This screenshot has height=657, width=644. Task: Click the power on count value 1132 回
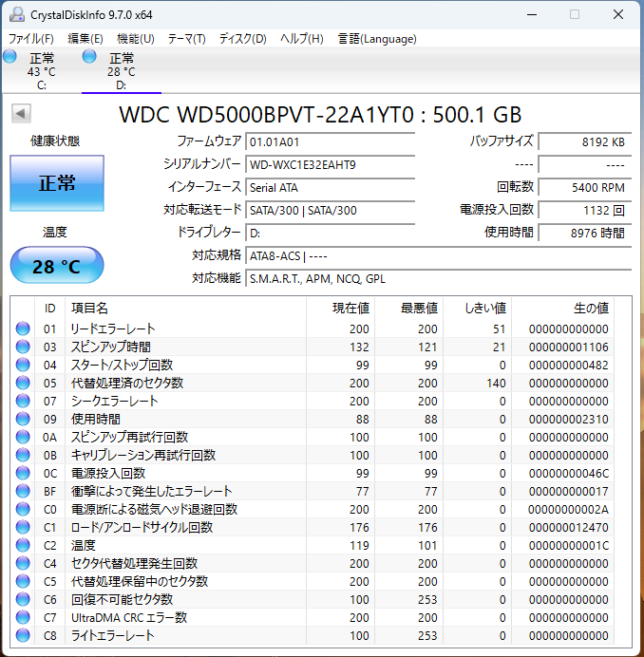585,210
